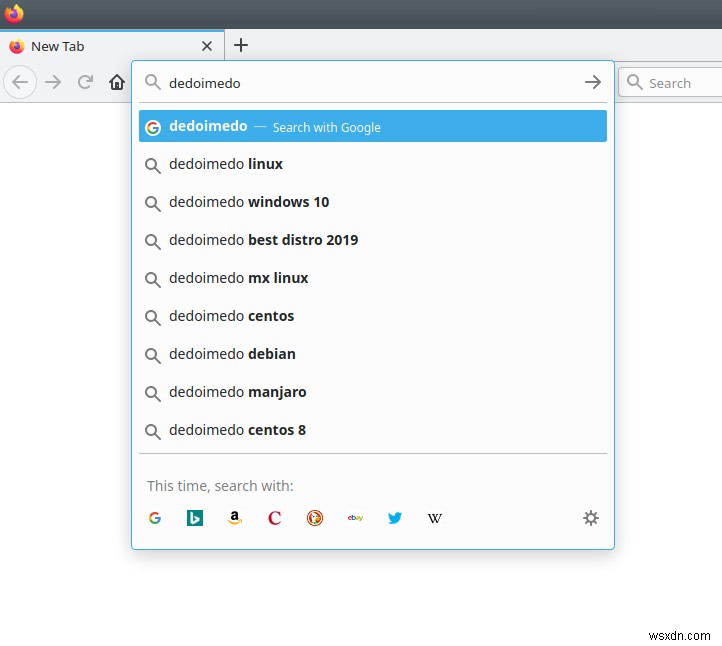Close the New Tab tab
The image size is (722, 646).
click(x=207, y=46)
